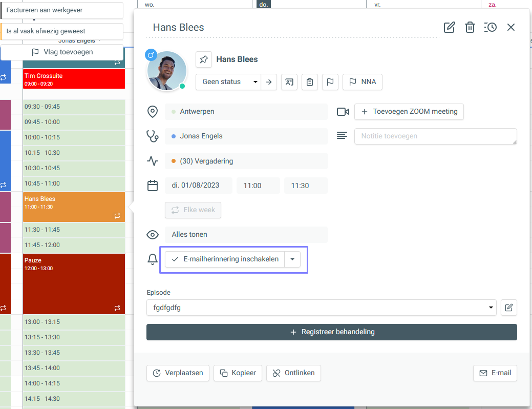Click the Kopieer button
532x409 pixels.
pos(238,373)
